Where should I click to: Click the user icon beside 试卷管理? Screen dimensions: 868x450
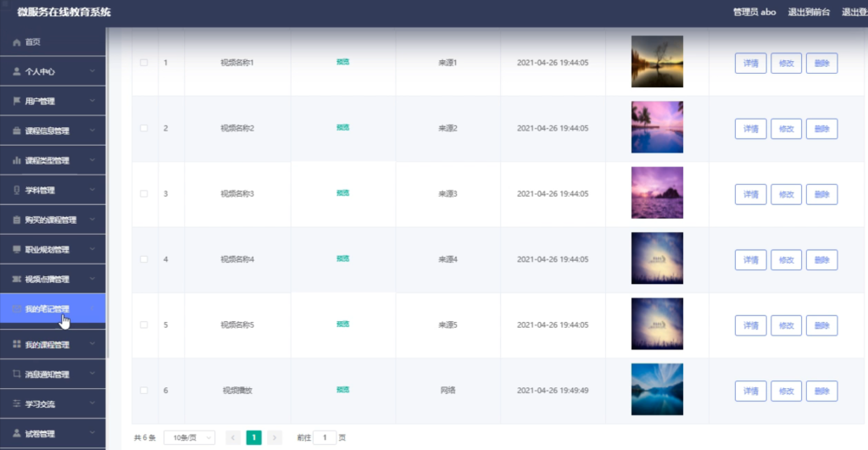point(17,433)
